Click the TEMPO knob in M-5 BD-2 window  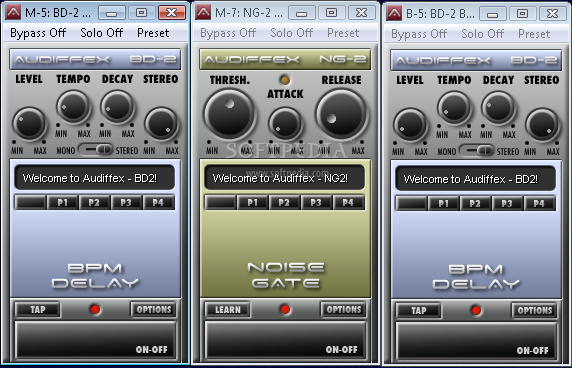(73, 107)
